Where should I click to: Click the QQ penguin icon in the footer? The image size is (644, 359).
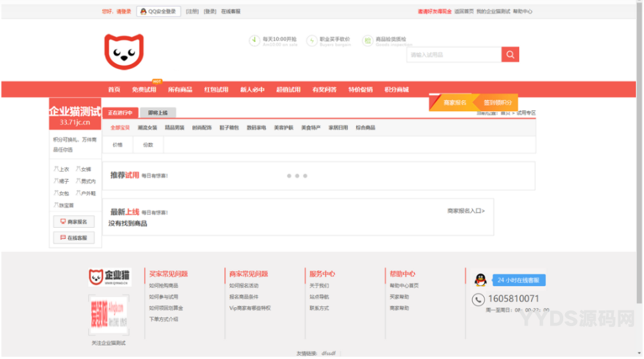click(481, 280)
